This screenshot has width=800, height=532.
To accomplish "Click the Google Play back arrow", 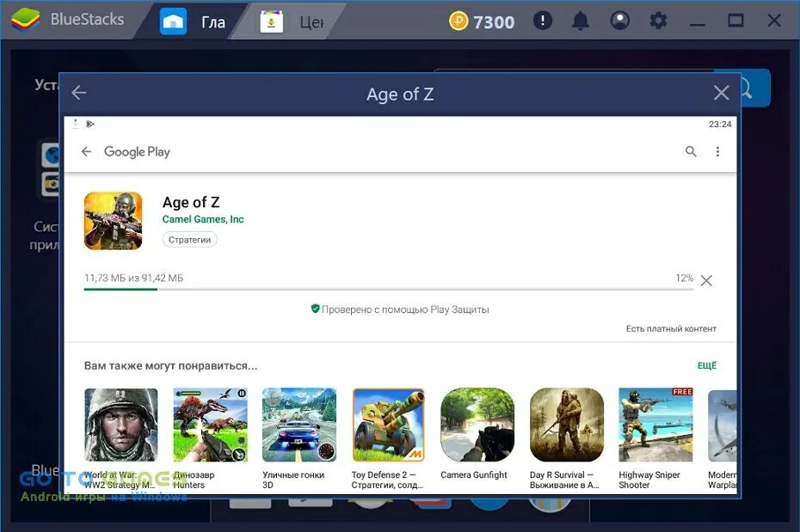I will tap(86, 151).
